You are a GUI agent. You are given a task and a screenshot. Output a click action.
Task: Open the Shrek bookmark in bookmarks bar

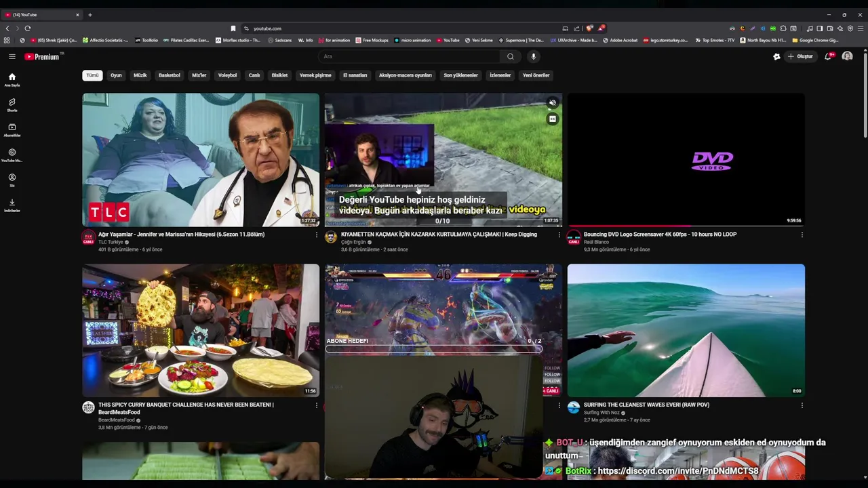pos(54,40)
